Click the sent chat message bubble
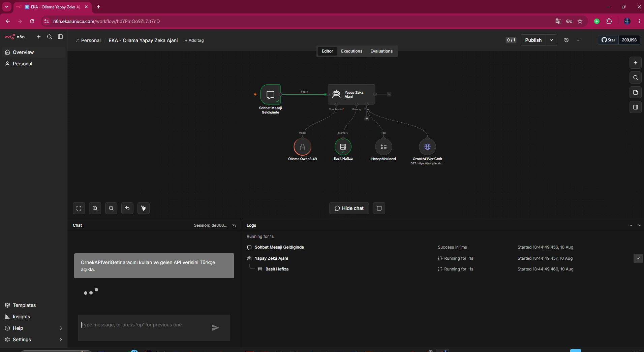This screenshot has width=644, height=352. pyautogui.click(x=154, y=266)
